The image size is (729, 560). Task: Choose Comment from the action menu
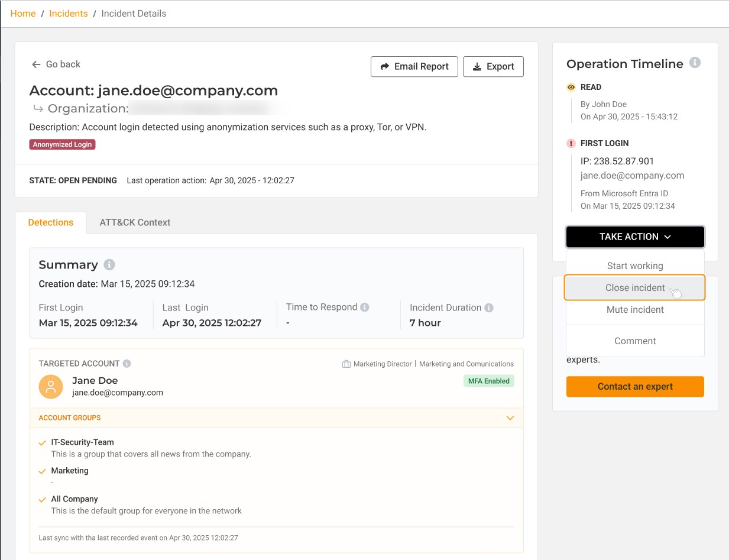pos(635,341)
